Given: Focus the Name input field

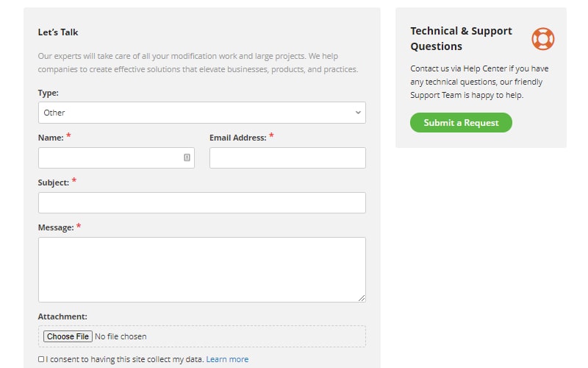Looking at the screenshot, I should pyautogui.click(x=116, y=158).
